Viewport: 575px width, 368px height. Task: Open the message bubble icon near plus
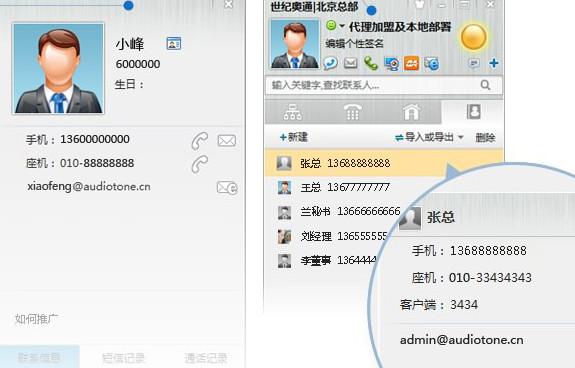(474, 63)
